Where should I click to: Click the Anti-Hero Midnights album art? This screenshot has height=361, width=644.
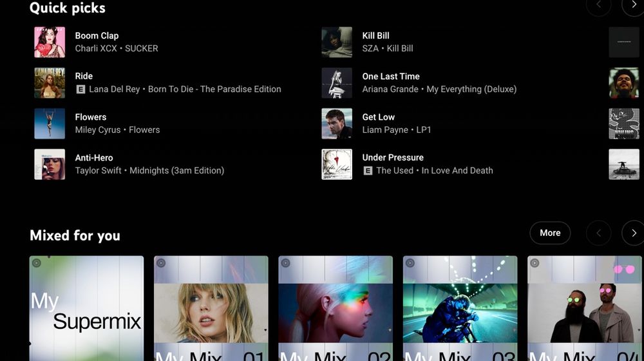pyautogui.click(x=50, y=164)
